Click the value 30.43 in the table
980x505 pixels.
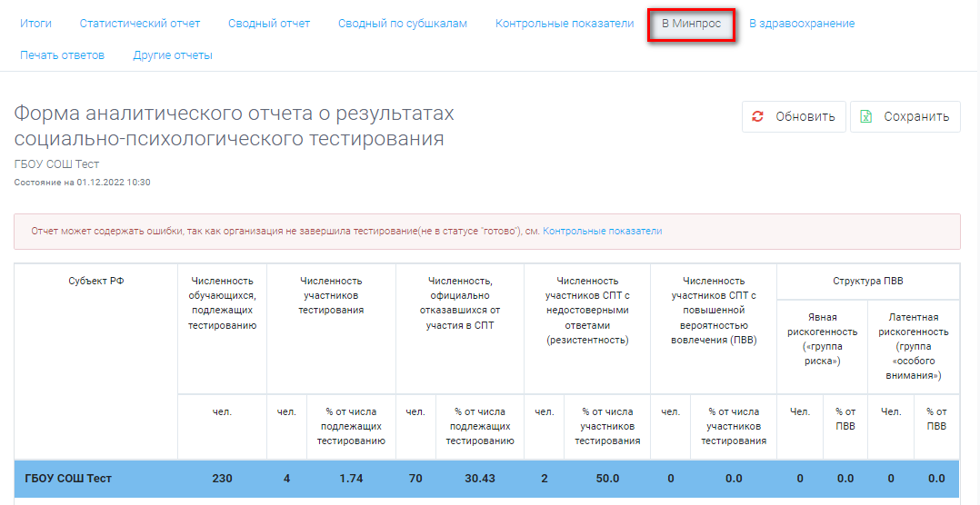pos(480,479)
